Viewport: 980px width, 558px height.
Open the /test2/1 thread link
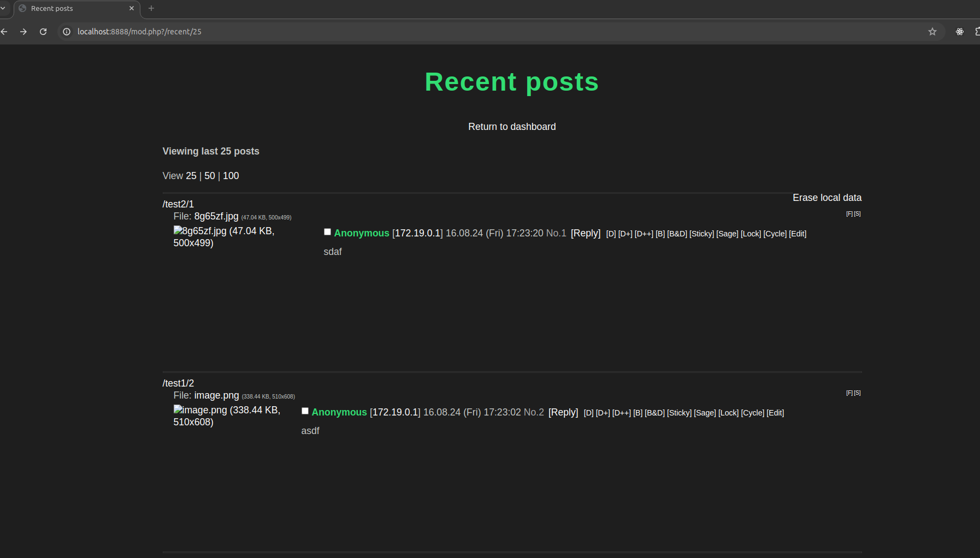[178, 204]
